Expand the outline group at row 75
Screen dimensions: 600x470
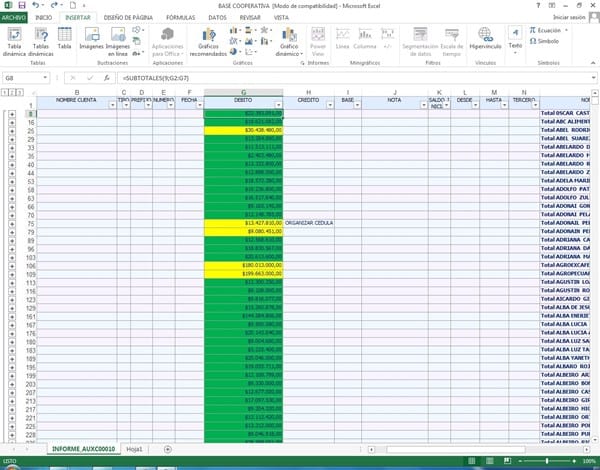tap(12, 223)
